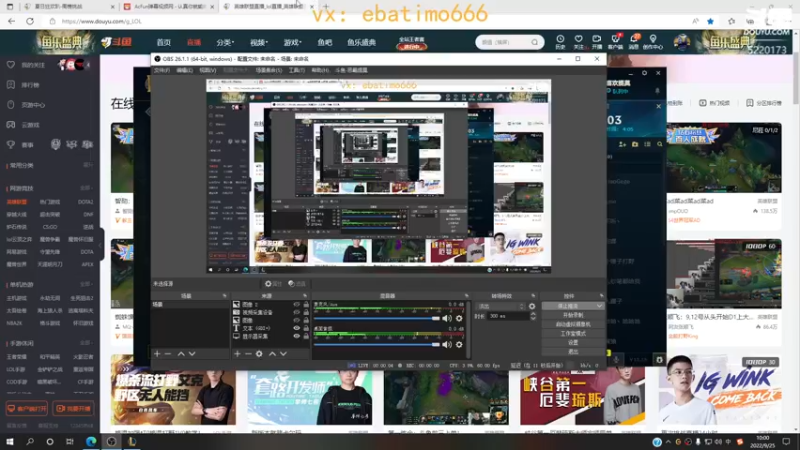Toggle lock on the display capture source

(306, 336)
